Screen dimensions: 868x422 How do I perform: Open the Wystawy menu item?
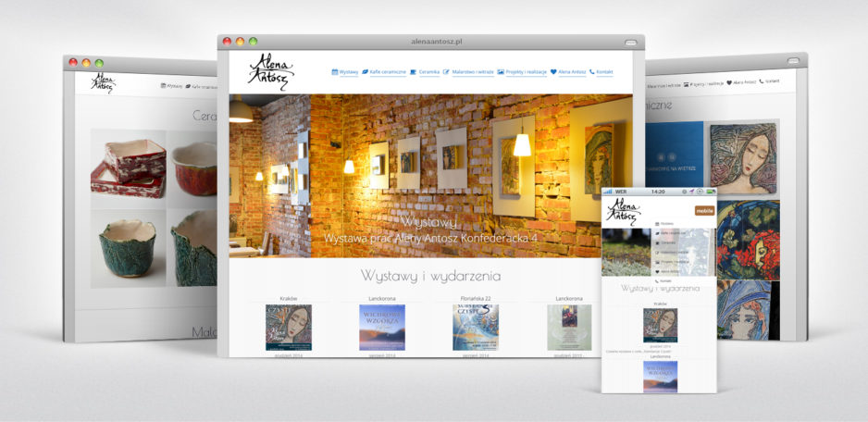click(349, 71)
